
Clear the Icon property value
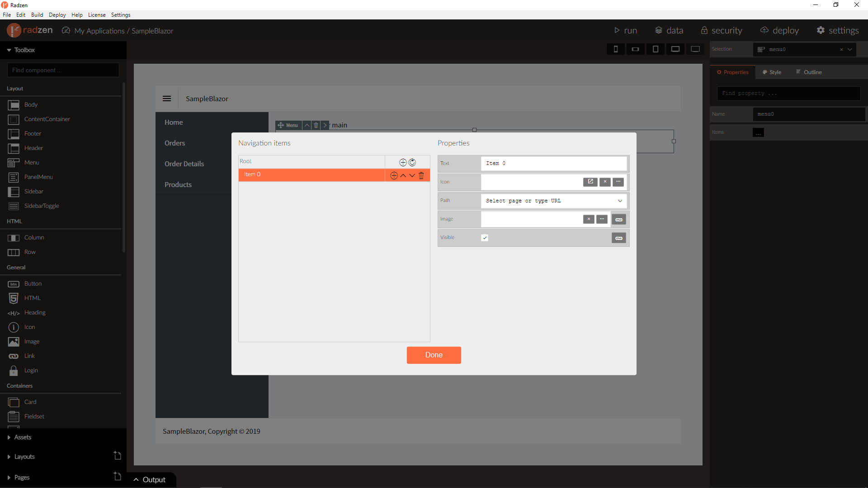tap(605, 182)
